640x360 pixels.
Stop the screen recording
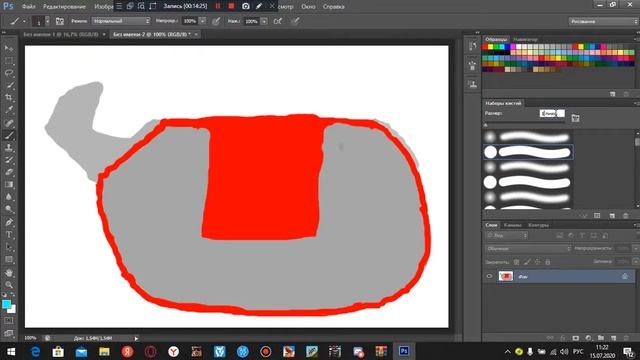(x=231, y=6)
